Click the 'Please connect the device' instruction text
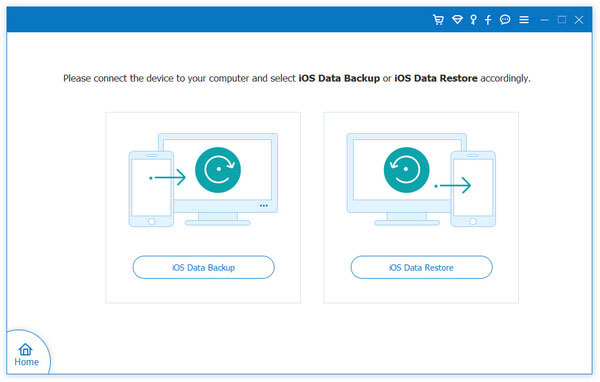600x382 pixels. [297, 78]
